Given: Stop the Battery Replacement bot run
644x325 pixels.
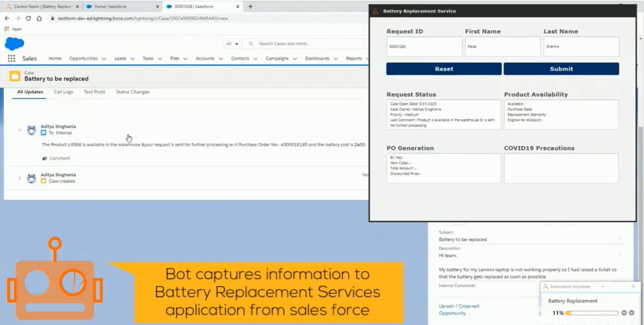Looking at the screenshot, I should click(632, 313).
